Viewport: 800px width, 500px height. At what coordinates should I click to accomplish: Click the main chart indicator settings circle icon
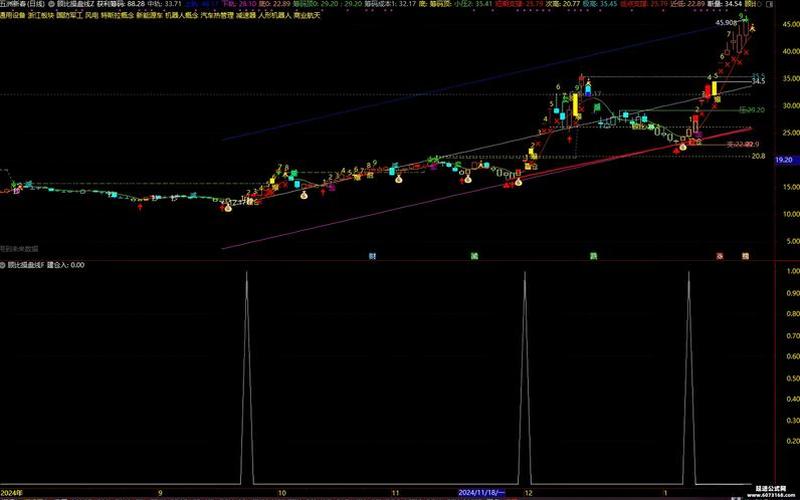52,4
